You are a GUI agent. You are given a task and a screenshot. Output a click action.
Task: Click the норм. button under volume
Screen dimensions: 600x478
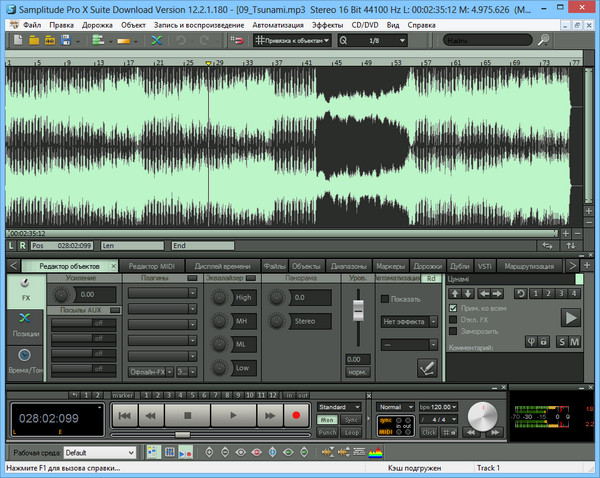tap(356, 371)
